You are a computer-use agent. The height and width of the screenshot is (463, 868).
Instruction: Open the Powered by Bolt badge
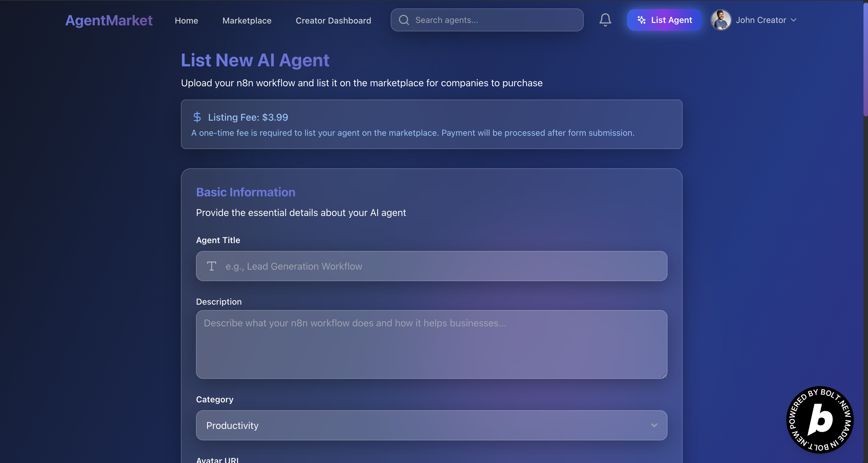(x=819, y=420)
